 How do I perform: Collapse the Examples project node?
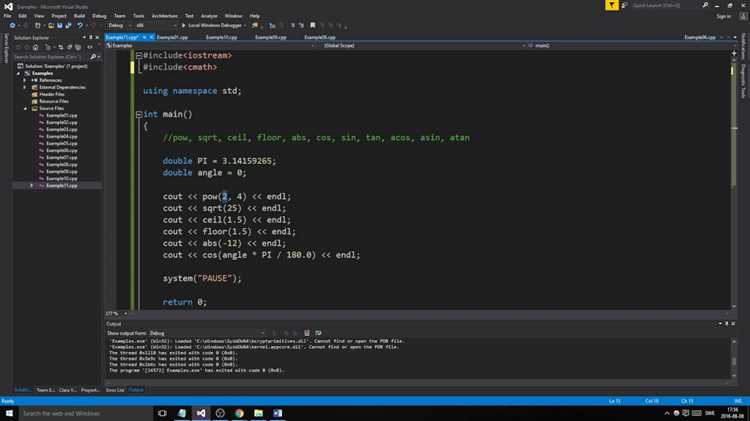click(19, 74)
